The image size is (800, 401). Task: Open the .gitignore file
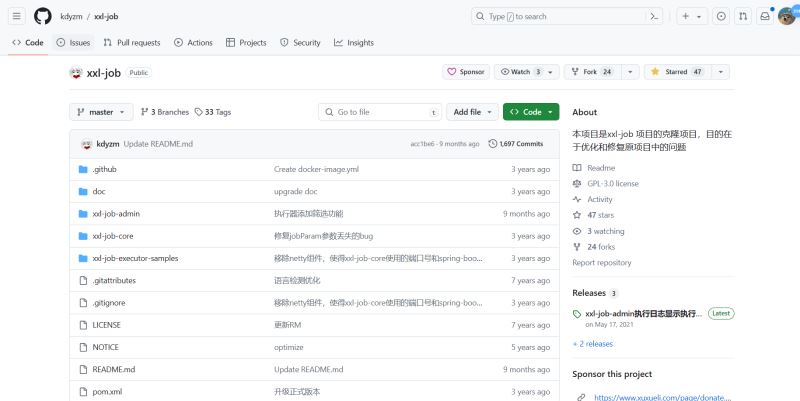109,303
